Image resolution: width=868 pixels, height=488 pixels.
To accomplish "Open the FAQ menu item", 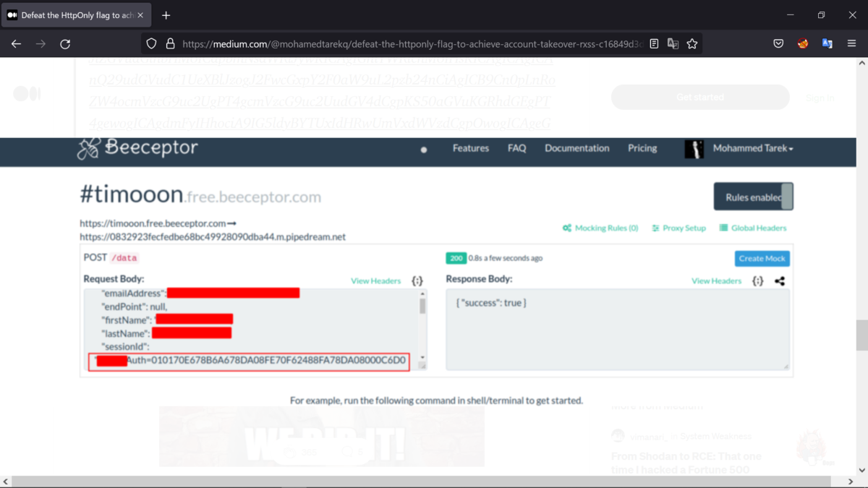I will [x=517, y=148].
